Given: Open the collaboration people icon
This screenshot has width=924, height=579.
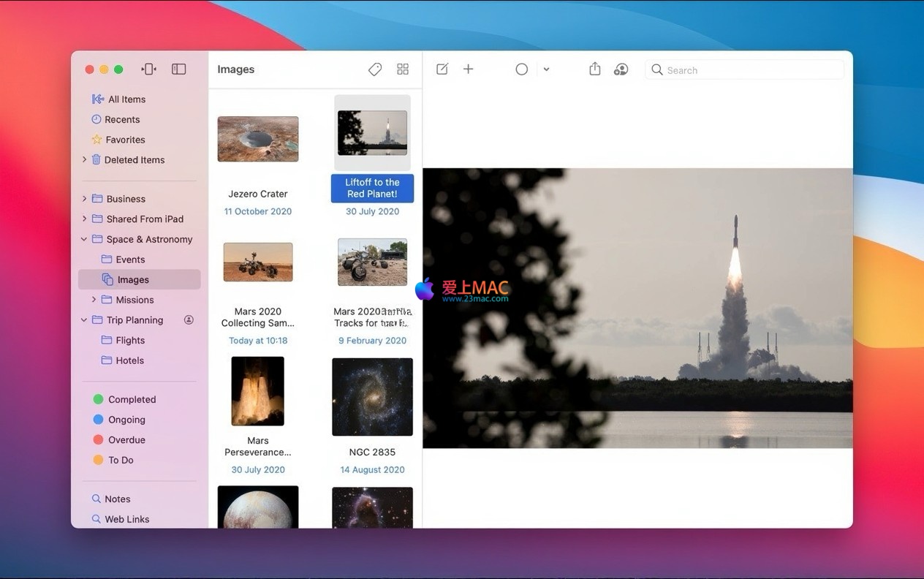Looking at the screenshot, I should (x=621, y=69).
